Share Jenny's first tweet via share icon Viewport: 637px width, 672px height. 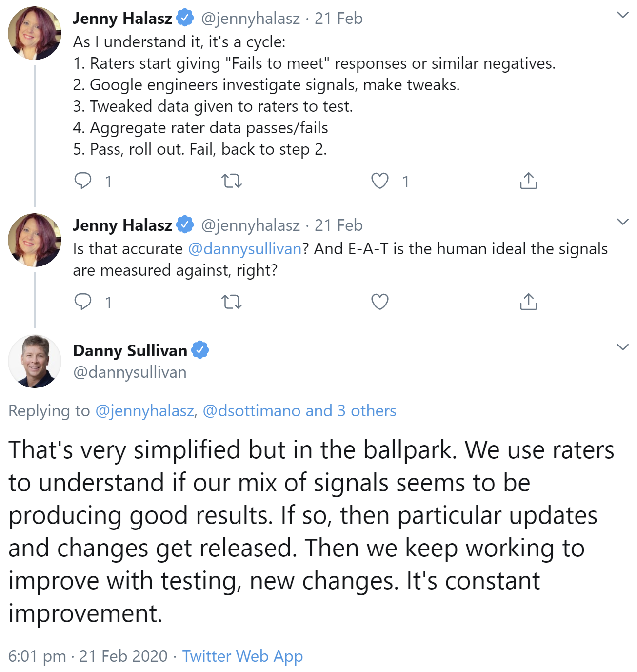pyautogui.click(x=528, y=181)
